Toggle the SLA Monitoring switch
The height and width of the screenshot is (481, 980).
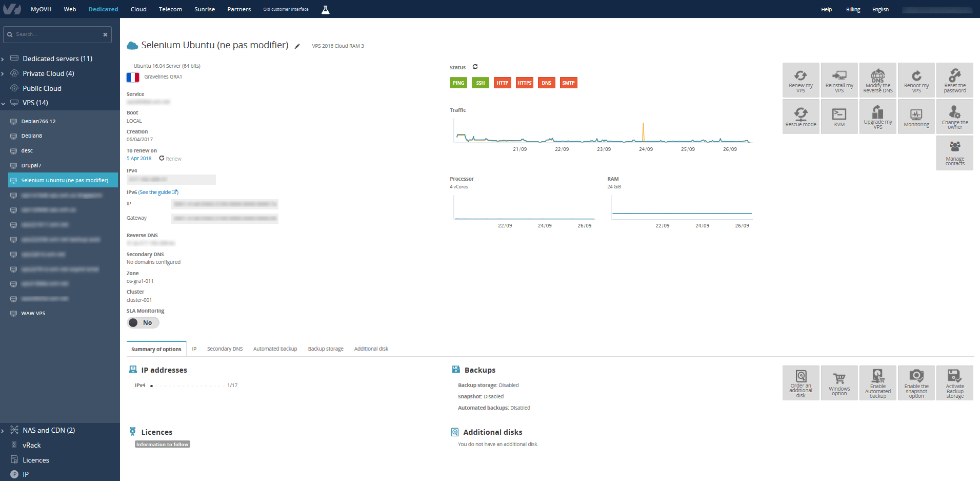143,323
